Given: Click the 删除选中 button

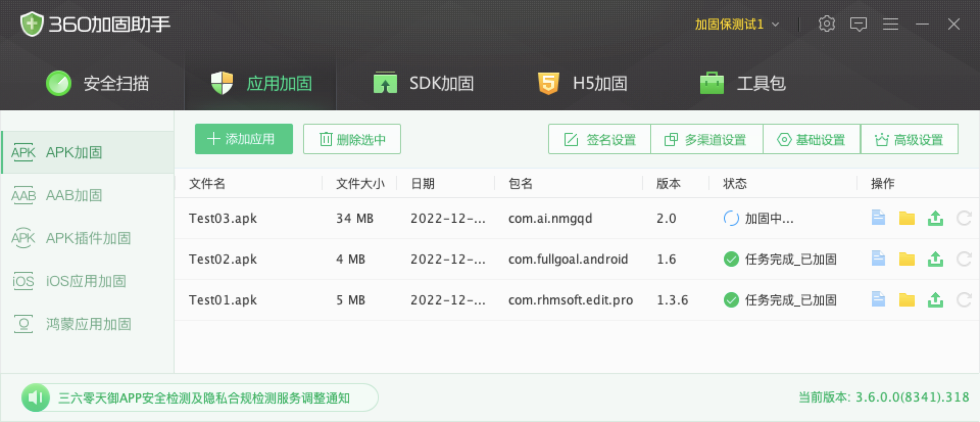Looking at the screenshot, I should point(352,139).
